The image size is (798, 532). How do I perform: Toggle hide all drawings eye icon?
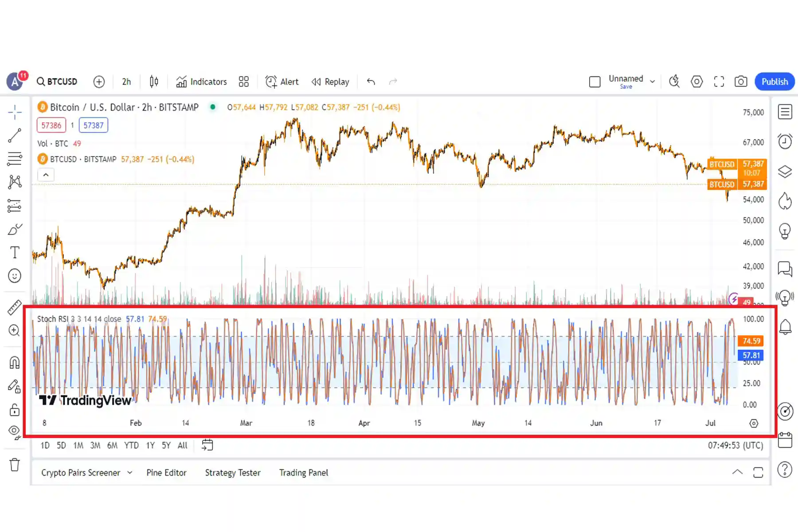coord(15,432)
